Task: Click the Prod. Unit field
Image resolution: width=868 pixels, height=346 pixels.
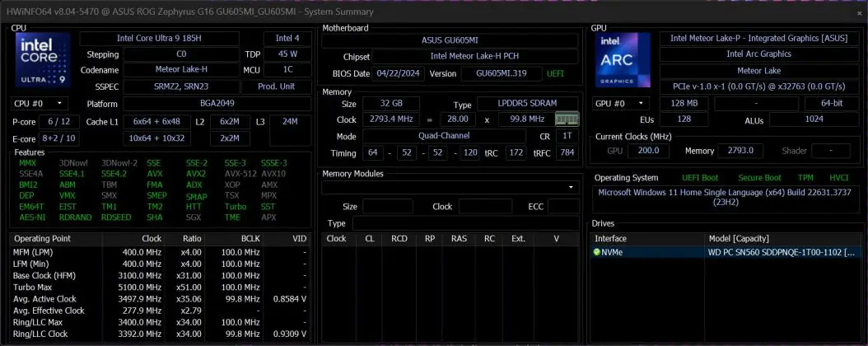Action: click(x=276, y=86)
